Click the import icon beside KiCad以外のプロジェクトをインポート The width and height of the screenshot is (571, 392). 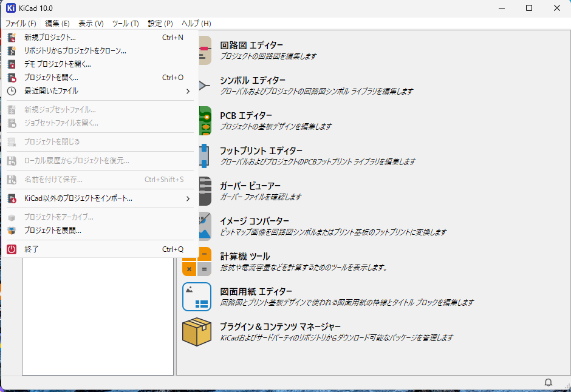12,198
